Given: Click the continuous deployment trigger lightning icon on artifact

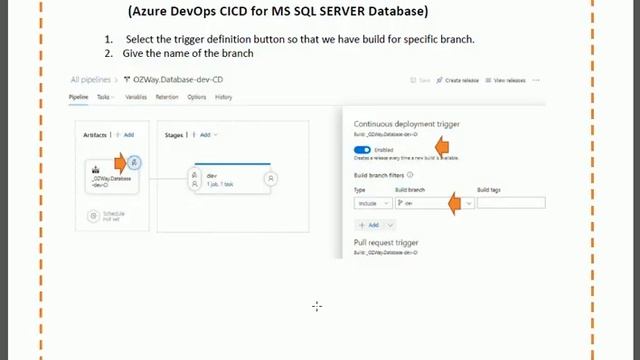Looking at the screenshot, I should [x=134, y=162].
